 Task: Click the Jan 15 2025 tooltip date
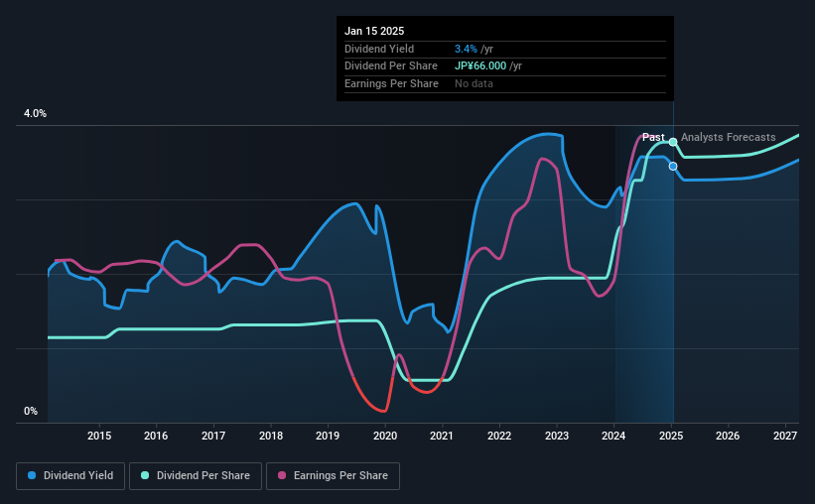click(374, 31)
